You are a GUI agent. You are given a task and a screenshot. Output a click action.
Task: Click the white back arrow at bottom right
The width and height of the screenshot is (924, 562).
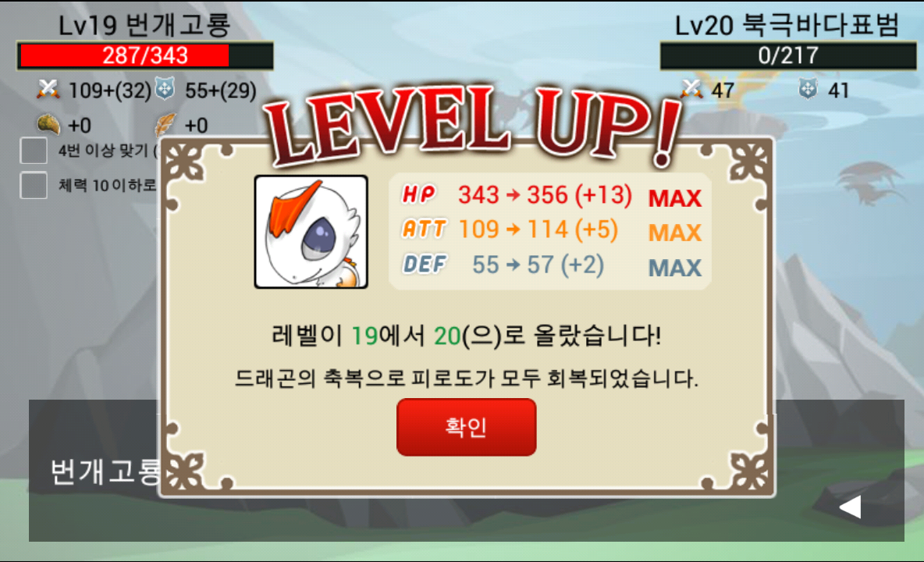[x=850, y=507]
